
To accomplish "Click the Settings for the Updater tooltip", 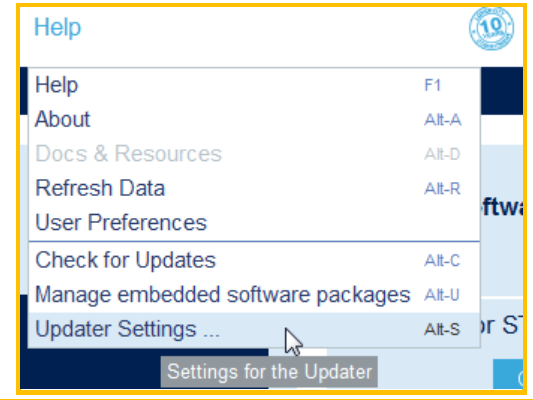I will 269,371.
